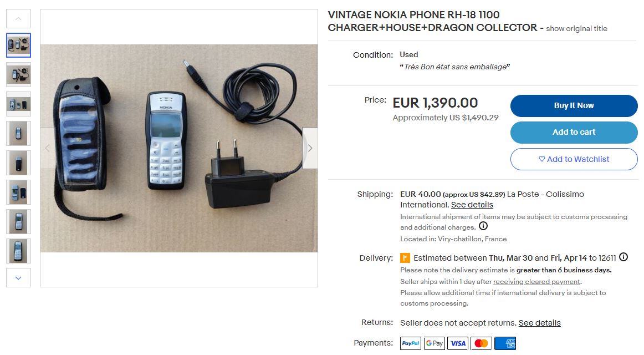Show next photo with right arrow
This screenshot has height=355, width=644.
(x=310, y=148)
